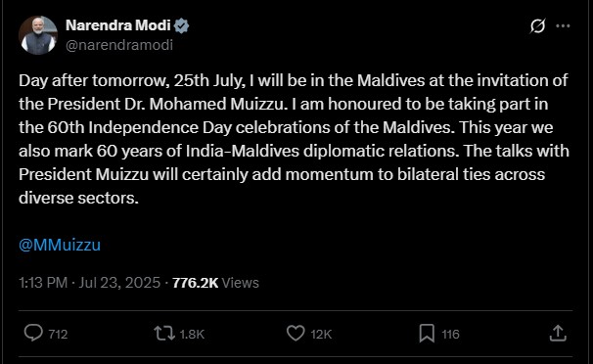Click the repost arrows icon
The height and width of the screenshot is (364, 593).
tap(164, 334)
